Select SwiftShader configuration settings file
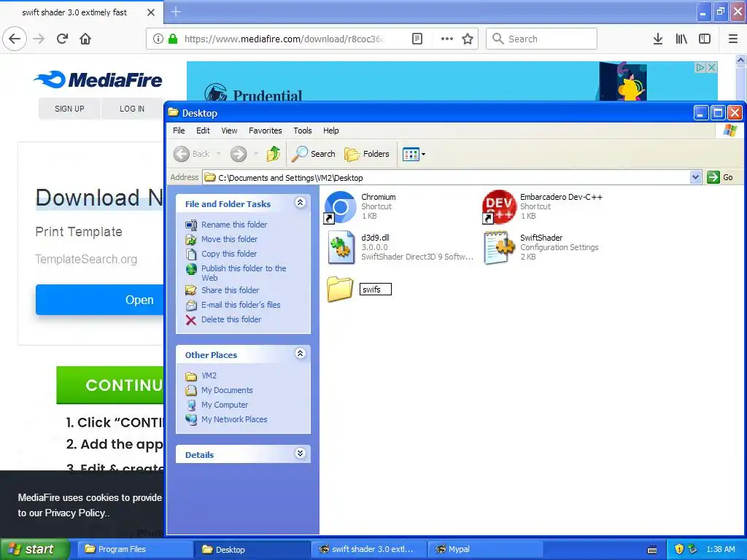This screenshot has height=560, width=747. coord(499,247)
